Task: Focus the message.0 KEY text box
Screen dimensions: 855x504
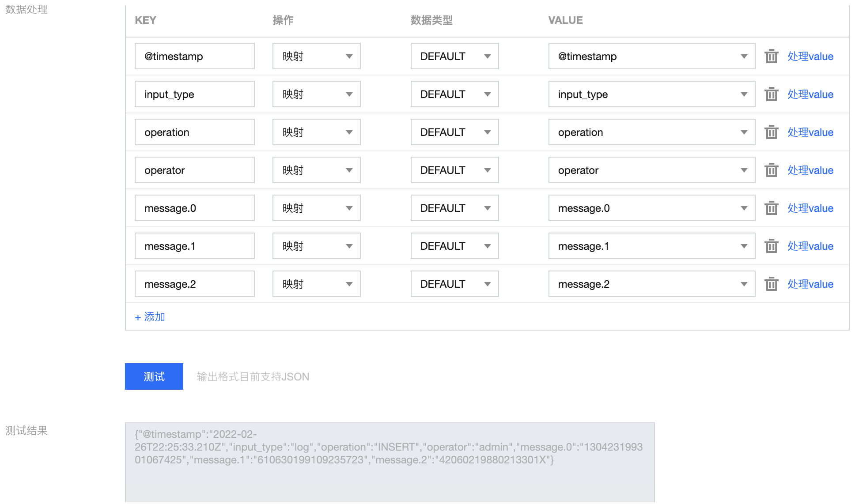Action: [194, 208]
